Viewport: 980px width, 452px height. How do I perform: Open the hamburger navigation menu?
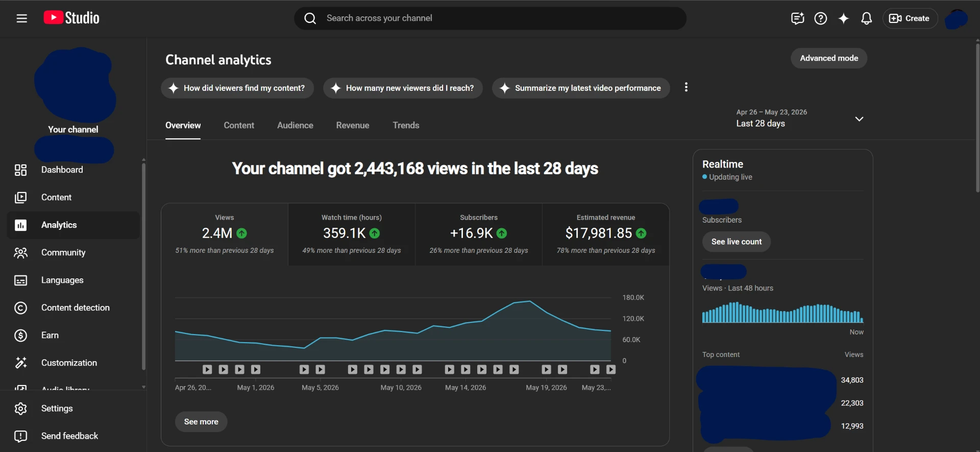[x=21, y=18]
